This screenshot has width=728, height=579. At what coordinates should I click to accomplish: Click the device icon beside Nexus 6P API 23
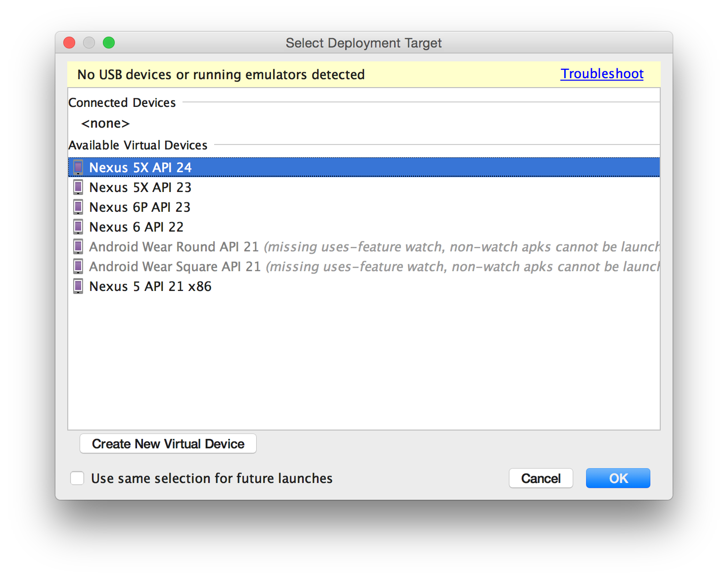78,207
